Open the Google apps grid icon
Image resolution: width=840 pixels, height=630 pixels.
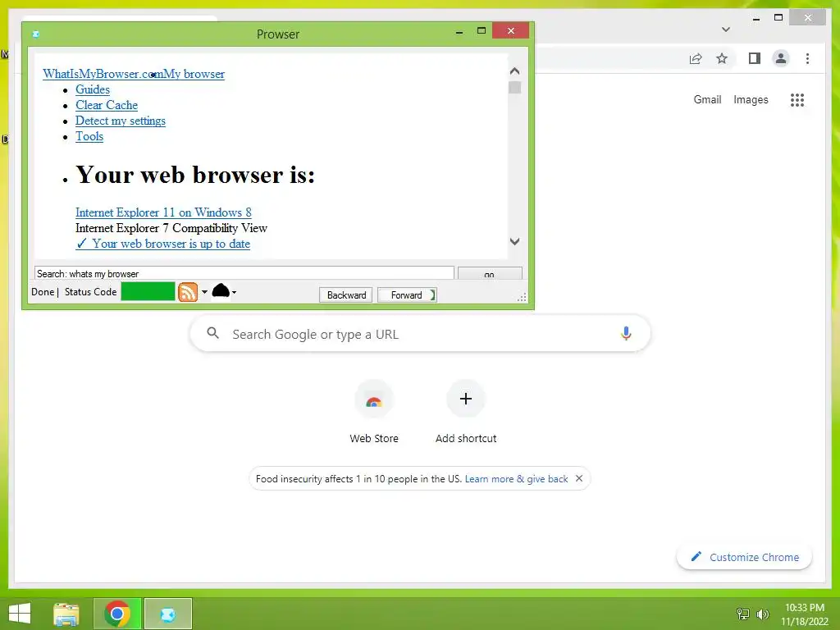tap(797, 100)
